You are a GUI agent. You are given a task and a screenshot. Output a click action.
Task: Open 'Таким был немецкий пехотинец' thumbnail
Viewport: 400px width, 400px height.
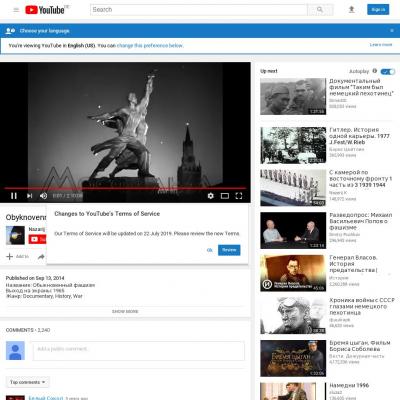point(293,96)
